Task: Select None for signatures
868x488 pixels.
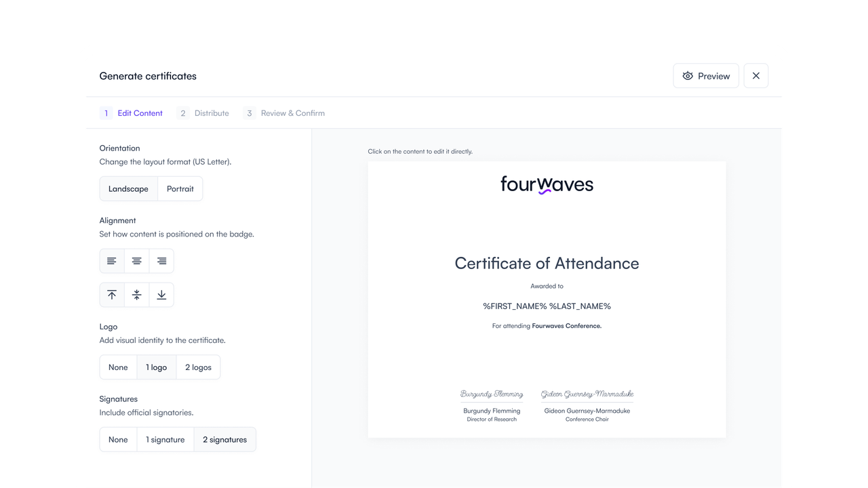Action: pyautogui.click(x=118, y=440)
